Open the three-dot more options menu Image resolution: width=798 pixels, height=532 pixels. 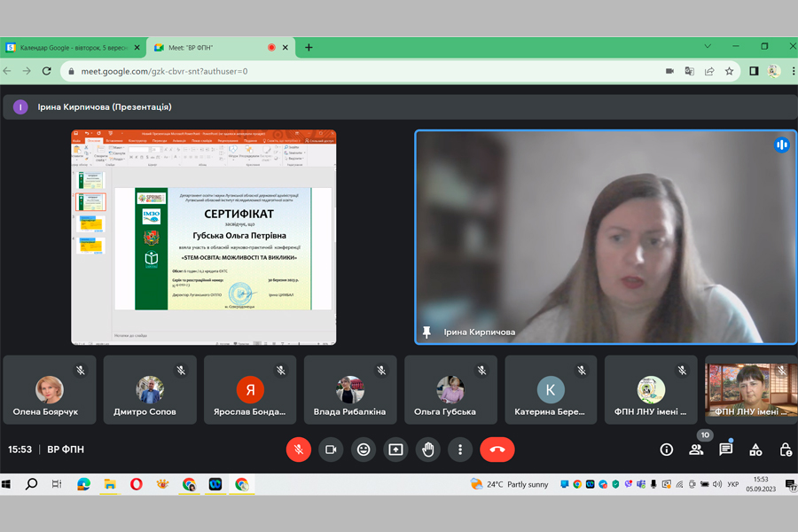[x=460, y=450]
